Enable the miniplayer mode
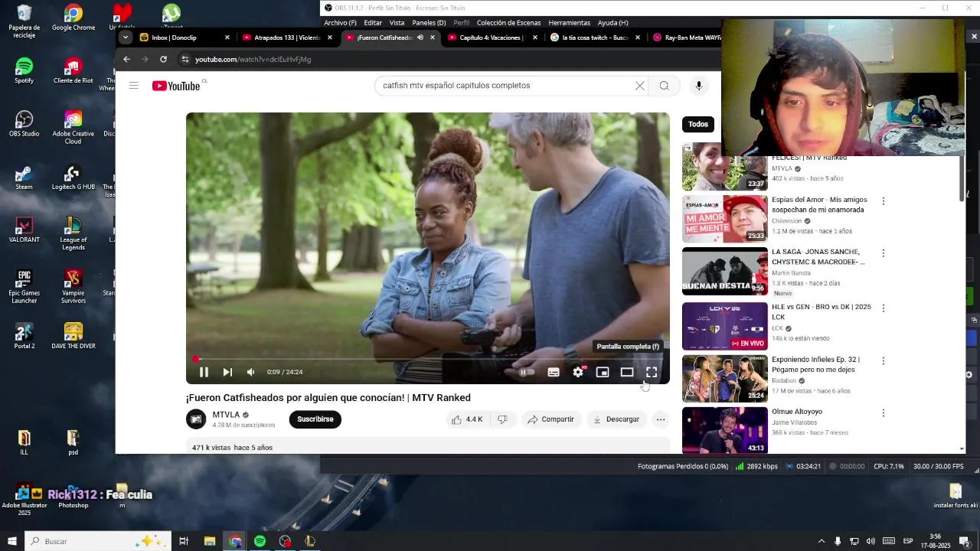Image resolution: width=980 pixels, height=551 pixels. (603, 372)
